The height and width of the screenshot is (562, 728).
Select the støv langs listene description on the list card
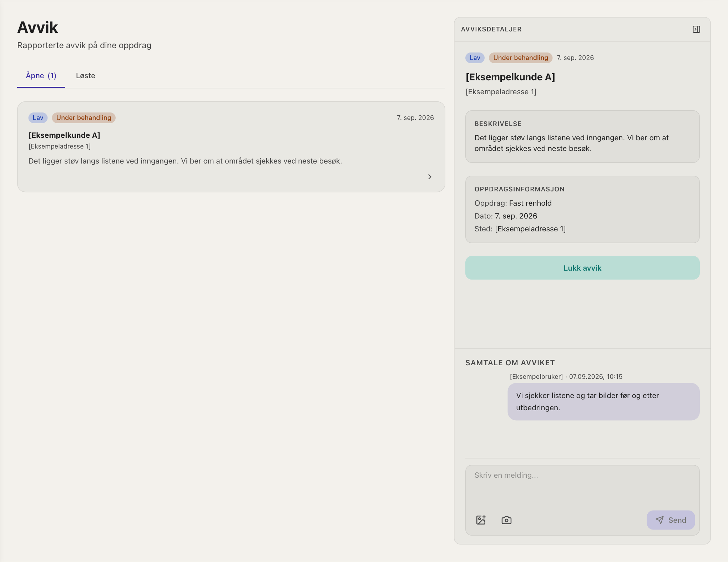pos(185,161)
